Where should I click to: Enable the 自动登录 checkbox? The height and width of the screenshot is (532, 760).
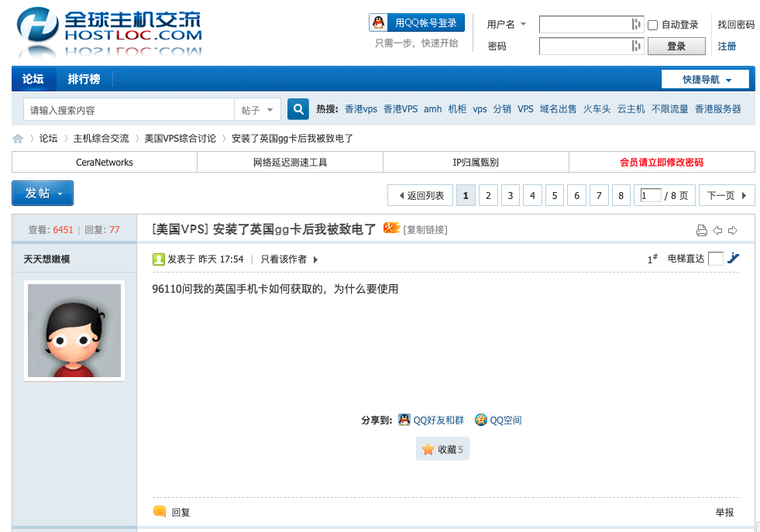[x=653, y=25]
